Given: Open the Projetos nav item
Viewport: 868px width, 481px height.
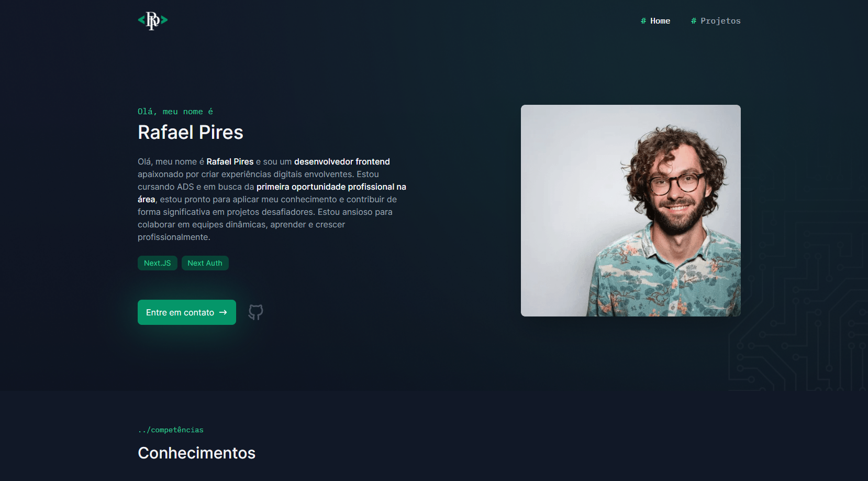Looking at the screenshot, I should click(x=716, y=21).
